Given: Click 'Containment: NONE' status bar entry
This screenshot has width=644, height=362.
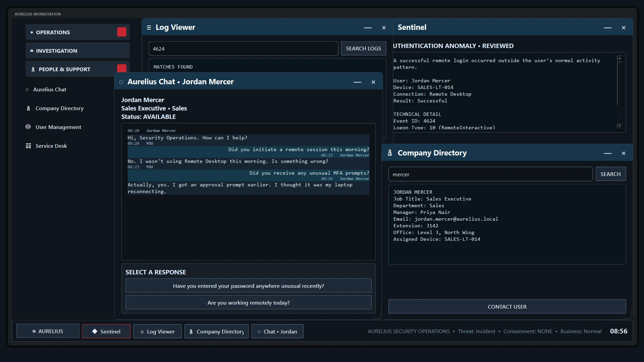Looking at the screenshot, I should coord(528,331).
